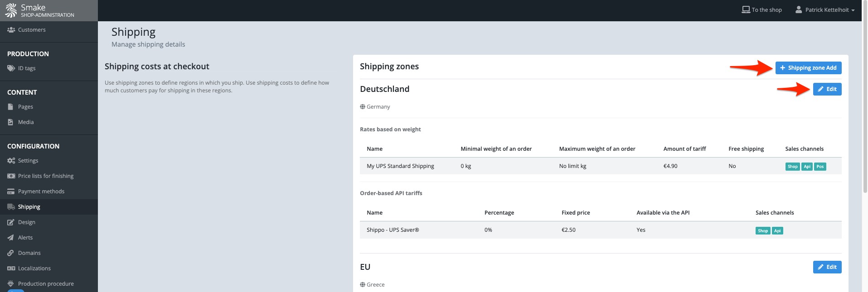Open Media in the sidebar
This screenshot has height=292, width=868.
click(49, 122)
